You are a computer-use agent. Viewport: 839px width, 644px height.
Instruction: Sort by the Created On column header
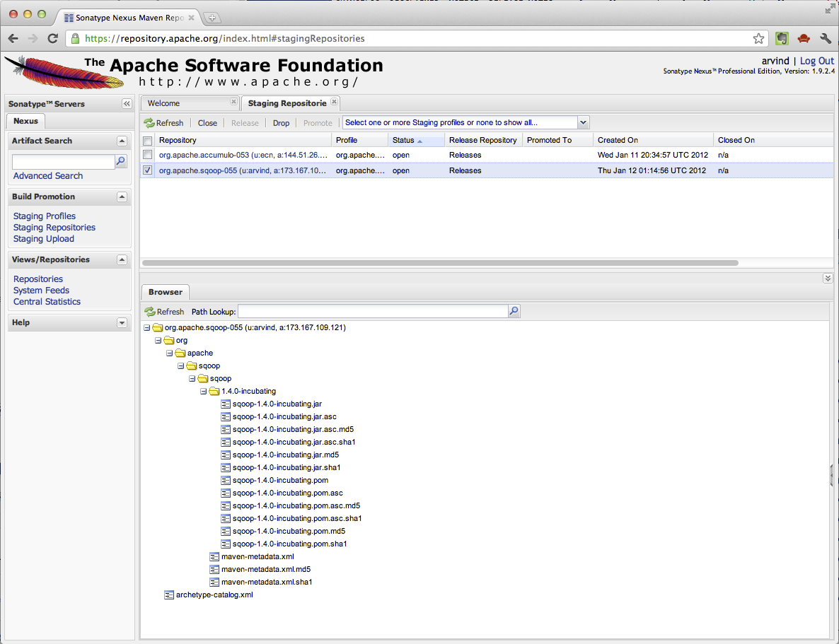click(653, 140)
